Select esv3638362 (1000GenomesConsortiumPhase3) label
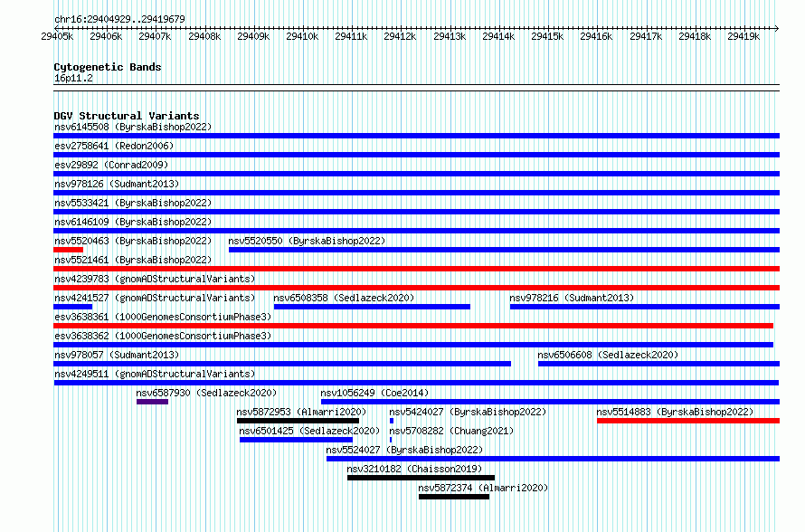The width and height of the screenshot is (805, 532). pos(163,336)
